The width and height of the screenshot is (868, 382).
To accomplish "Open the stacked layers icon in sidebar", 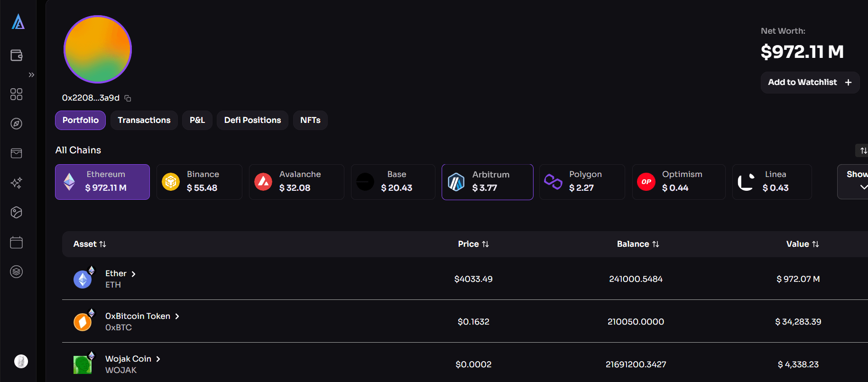I will pyautogui.click(x=17, y=271).
